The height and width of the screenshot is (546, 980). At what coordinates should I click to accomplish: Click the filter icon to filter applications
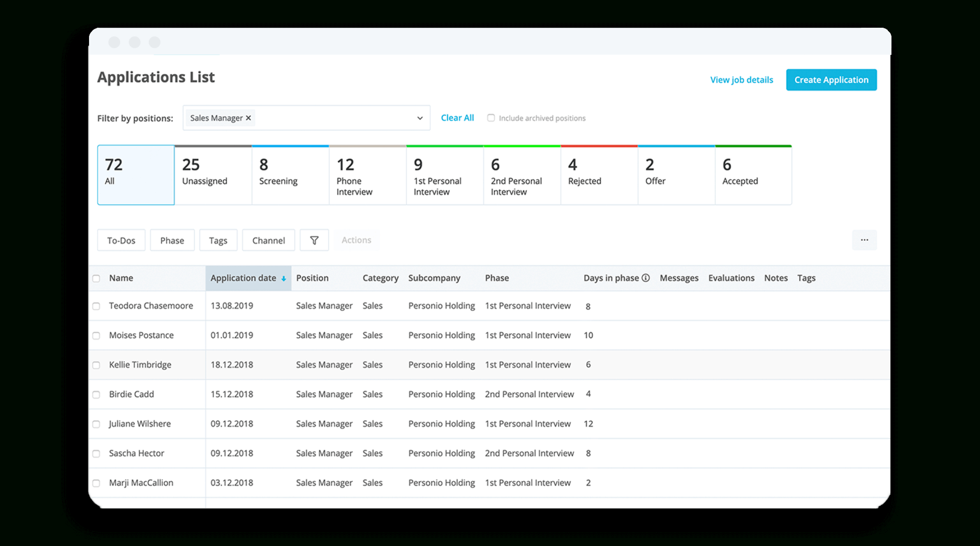tap(314, 240)
